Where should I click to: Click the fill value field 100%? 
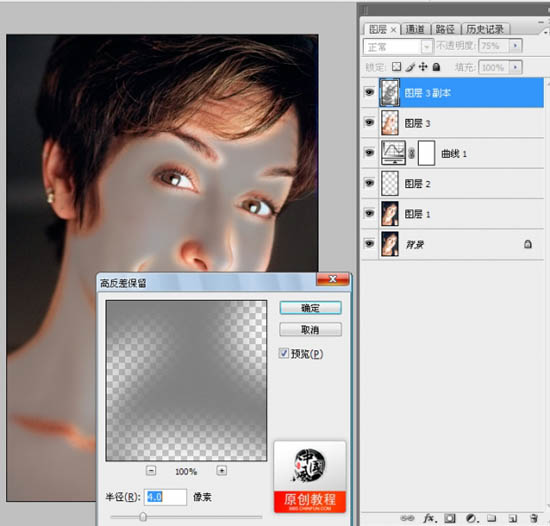(x=494, y=67)
